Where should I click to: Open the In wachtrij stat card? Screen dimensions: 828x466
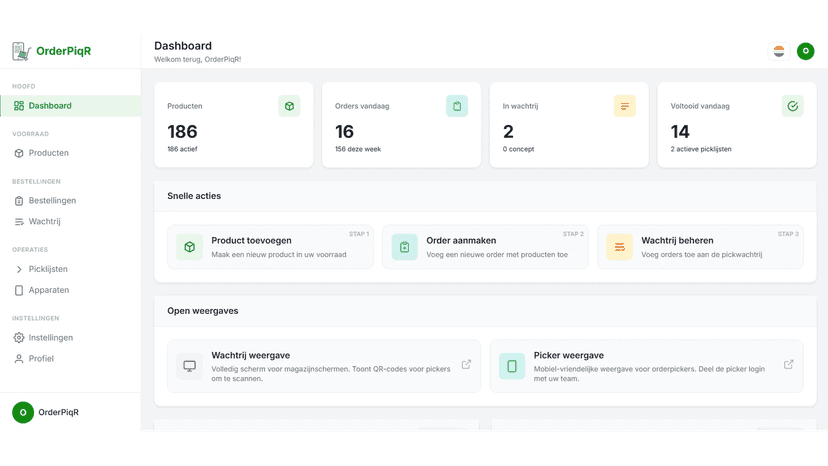pyautogui.click(x=569, y=125)
